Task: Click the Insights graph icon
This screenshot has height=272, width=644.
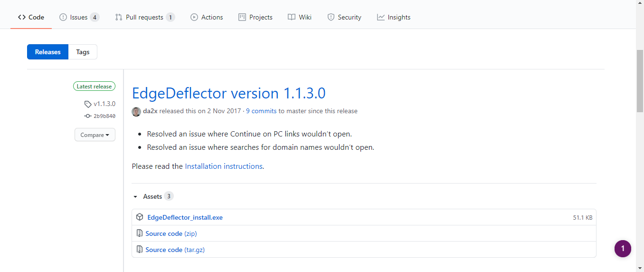Action: 381,17
